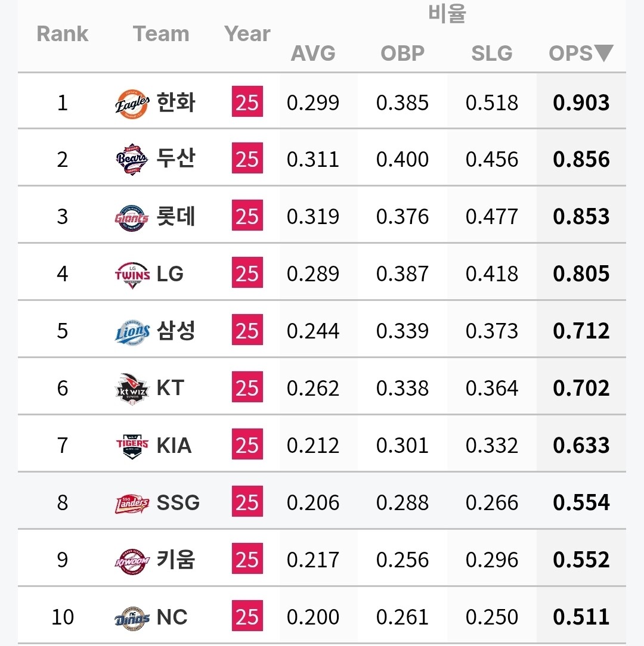The height and width of the screenshot is (646, 644).
Task: Click the Rank column header
Action: click(x=63, y=34)
